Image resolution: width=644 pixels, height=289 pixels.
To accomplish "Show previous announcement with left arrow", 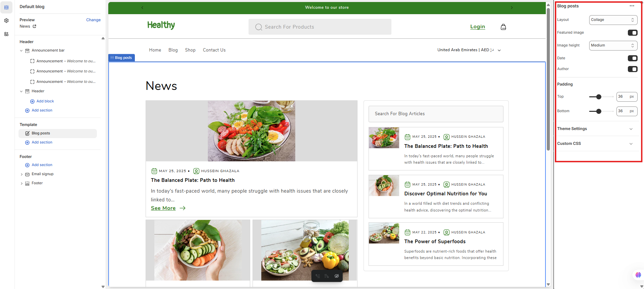I will pos(142,7).
